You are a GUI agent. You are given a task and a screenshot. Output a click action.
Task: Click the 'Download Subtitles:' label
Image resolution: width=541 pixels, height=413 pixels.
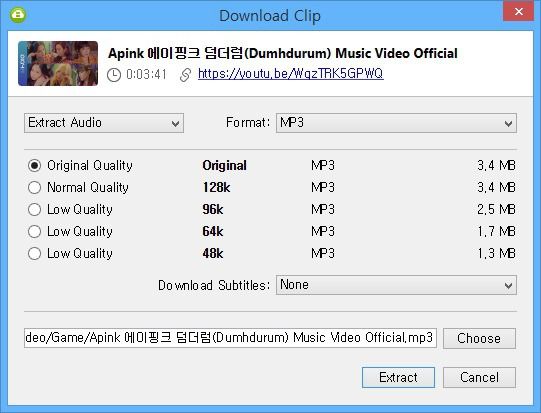point(214,285)
